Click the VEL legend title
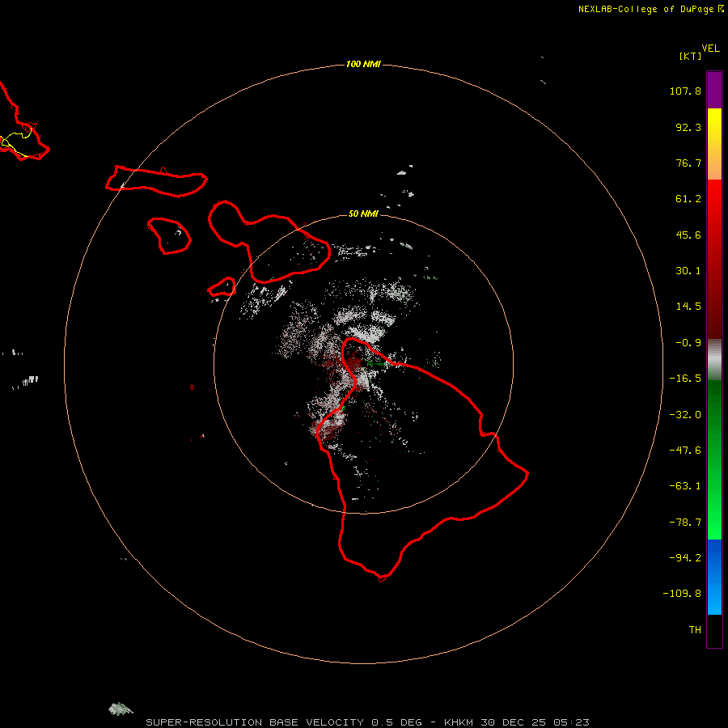Screen dimensions: 728x728 (710, 49)
